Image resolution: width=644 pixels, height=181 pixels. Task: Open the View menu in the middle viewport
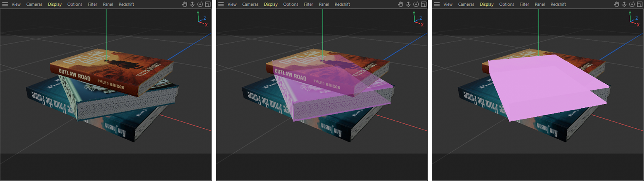(x=232, y=4)
